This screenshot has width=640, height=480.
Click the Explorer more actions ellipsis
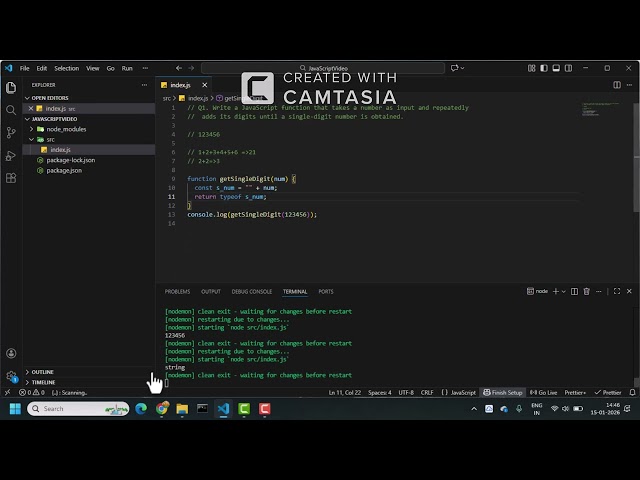coord(144,85)
